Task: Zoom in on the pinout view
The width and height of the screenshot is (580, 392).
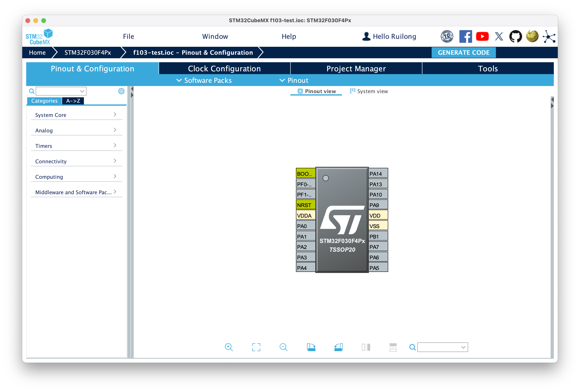Action: pyautogui.click(x=229, y=347)
